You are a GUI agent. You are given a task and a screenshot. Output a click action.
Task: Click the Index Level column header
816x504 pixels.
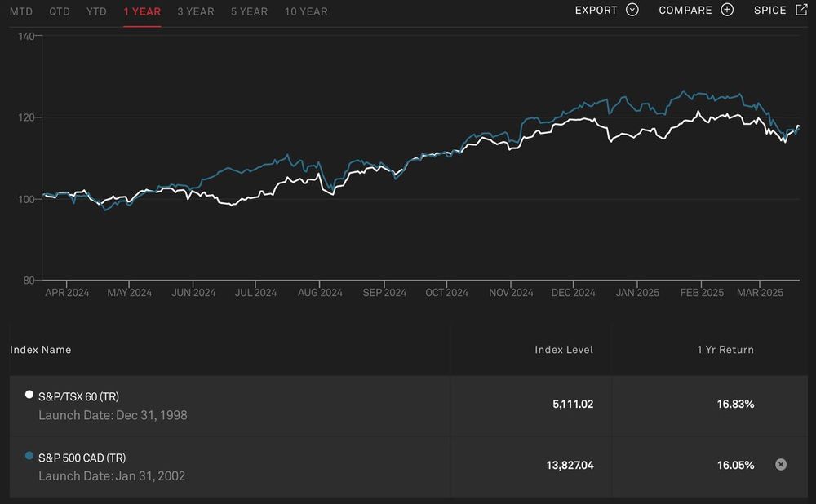[564, 350]
